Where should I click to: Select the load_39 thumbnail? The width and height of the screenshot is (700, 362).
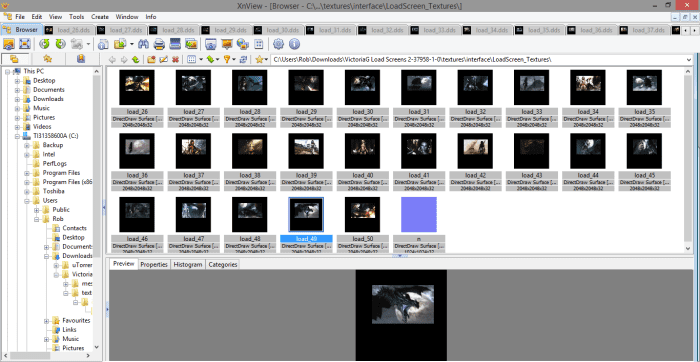point(306,151)
